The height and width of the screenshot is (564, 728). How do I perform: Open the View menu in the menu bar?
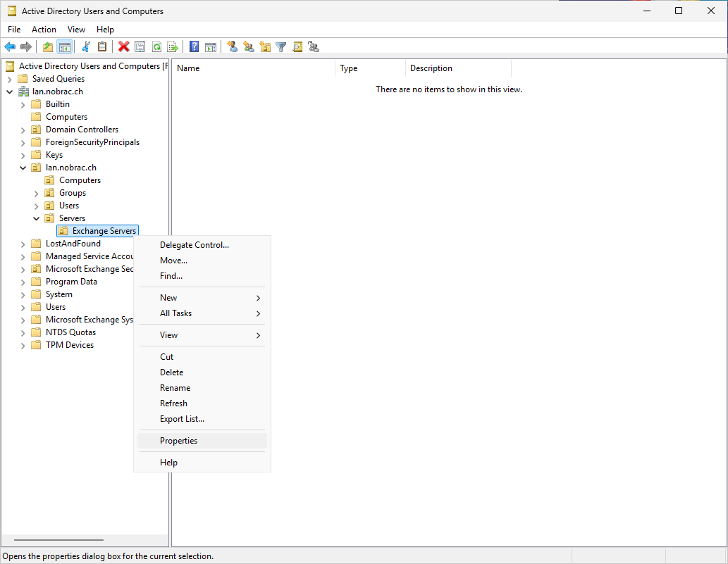click(76, 29)
